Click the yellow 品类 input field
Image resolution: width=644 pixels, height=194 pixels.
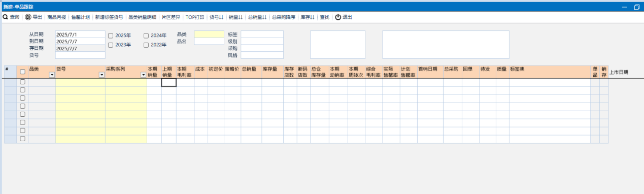(x=209, y=35)
